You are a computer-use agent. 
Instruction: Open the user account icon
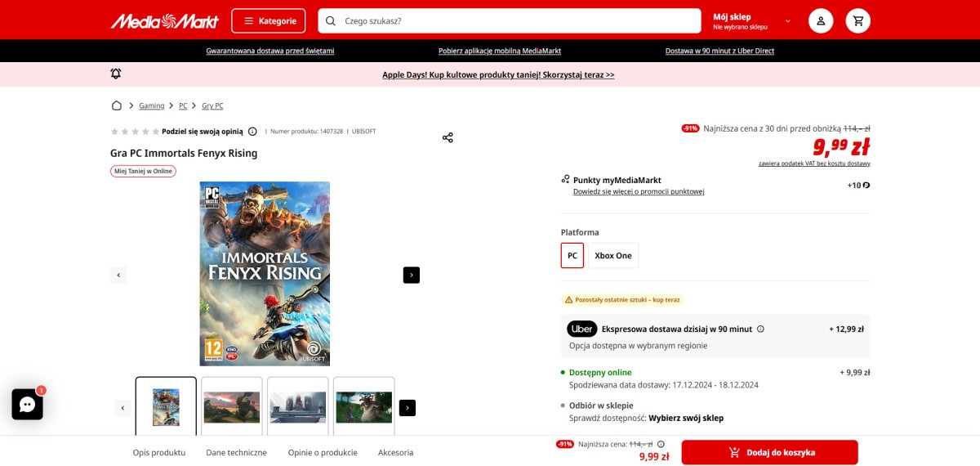coord(821,20)
